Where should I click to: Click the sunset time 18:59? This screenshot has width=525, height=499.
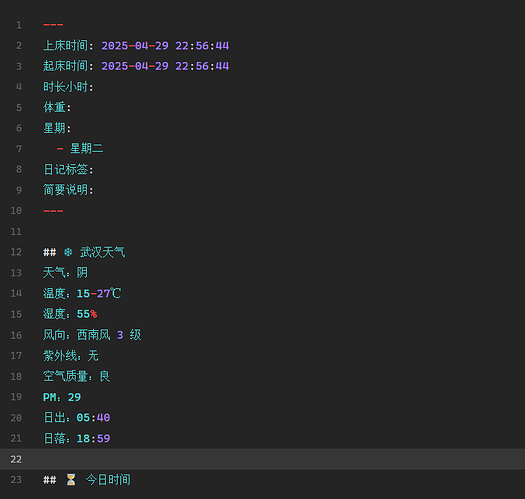pos(93,438)
